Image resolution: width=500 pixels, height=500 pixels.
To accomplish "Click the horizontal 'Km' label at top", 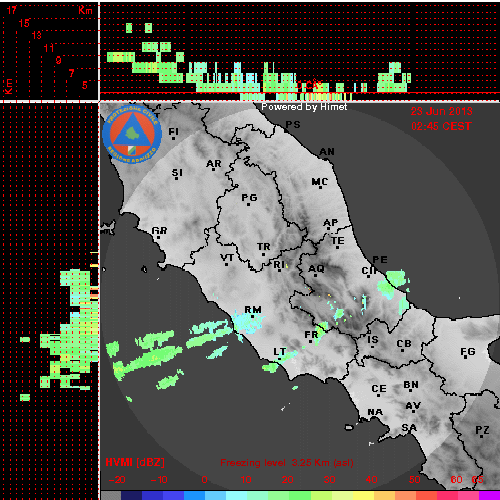I will click(85, 10).
